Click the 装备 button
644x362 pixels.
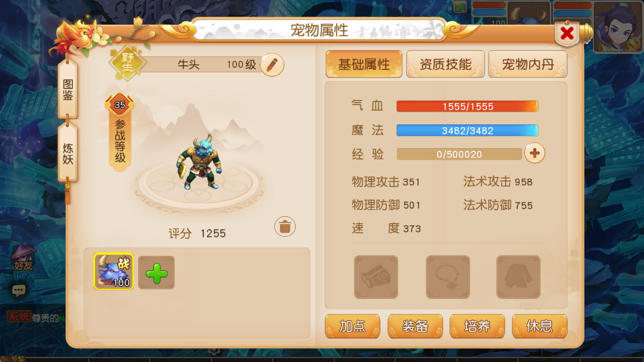click(x=415, y=326)
